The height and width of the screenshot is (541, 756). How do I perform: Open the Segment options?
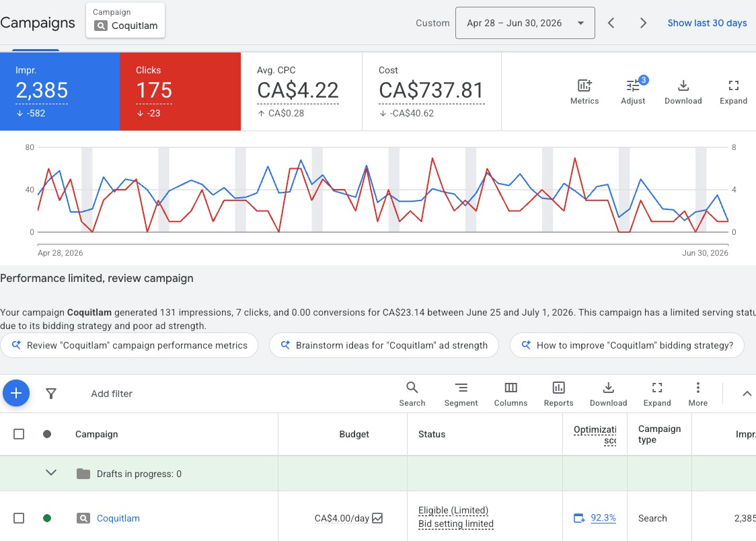461,394
